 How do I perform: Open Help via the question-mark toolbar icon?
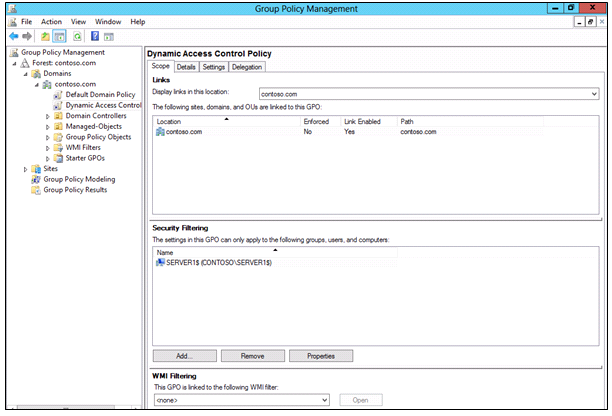(95, 36)
